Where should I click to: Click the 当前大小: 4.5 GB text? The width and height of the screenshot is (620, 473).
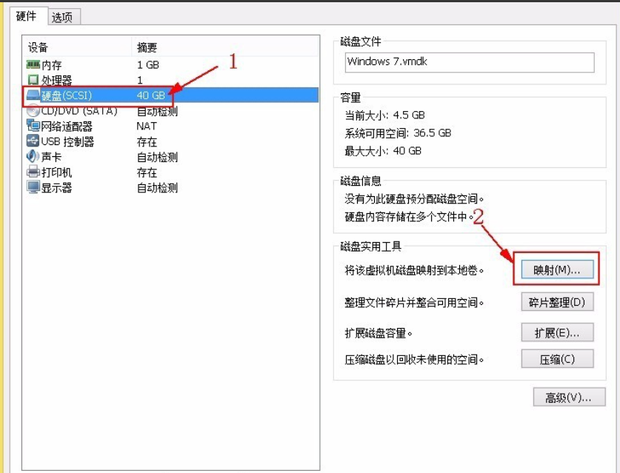point(384,115)
